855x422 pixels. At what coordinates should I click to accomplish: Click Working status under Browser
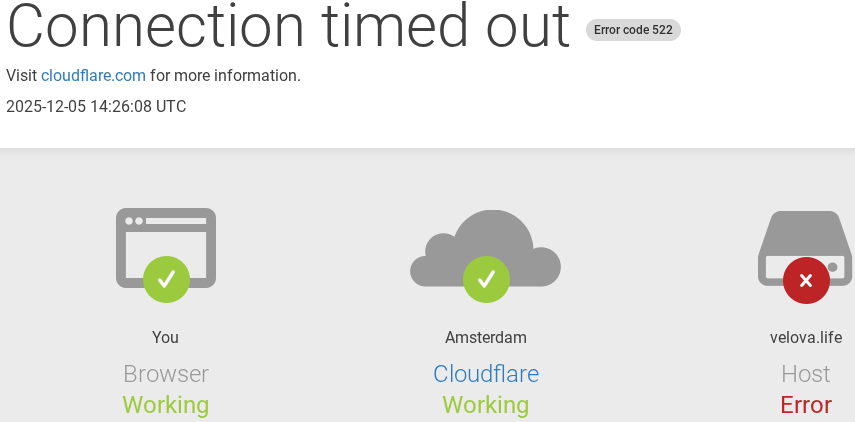(166, 405)
